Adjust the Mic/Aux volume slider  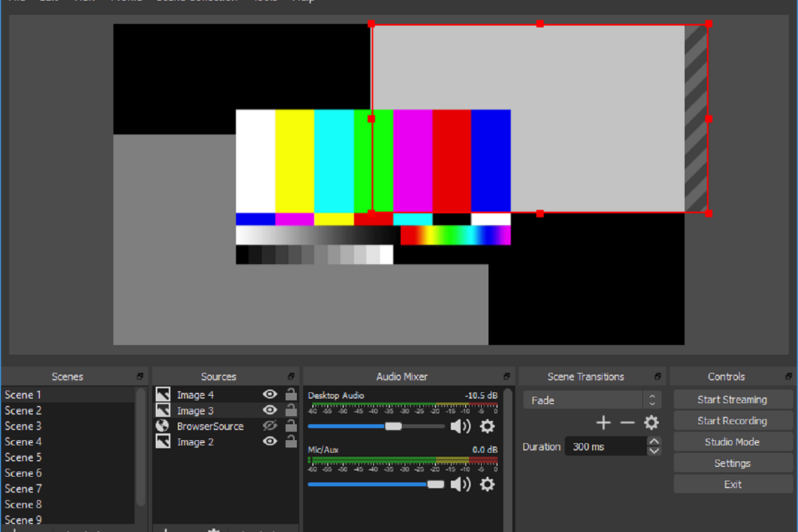tap(435, 484)
